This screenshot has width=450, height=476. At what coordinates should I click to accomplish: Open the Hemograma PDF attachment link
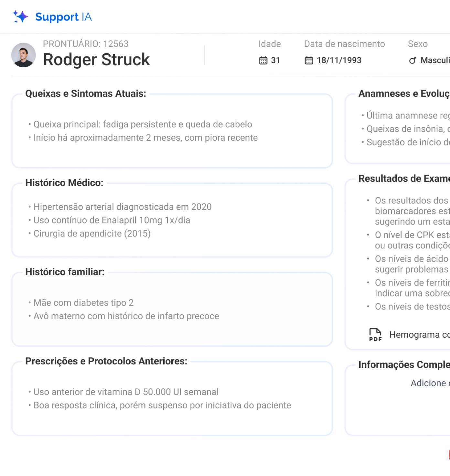coord(419,335)
